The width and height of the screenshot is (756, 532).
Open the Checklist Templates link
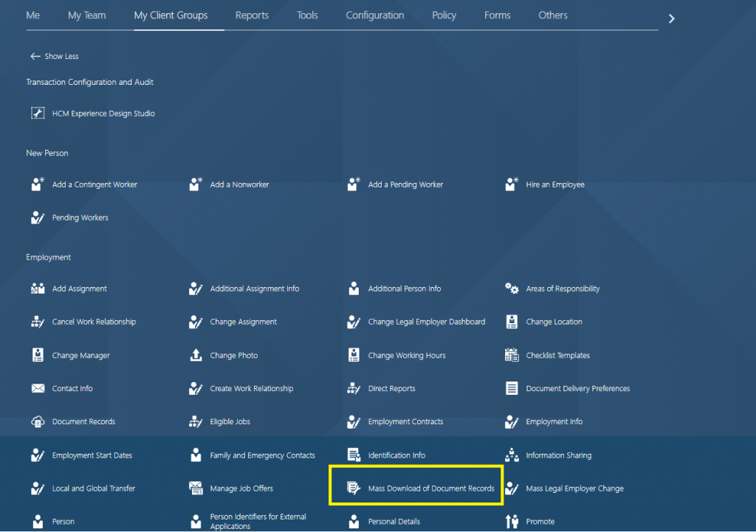click(x=558, y=356)
